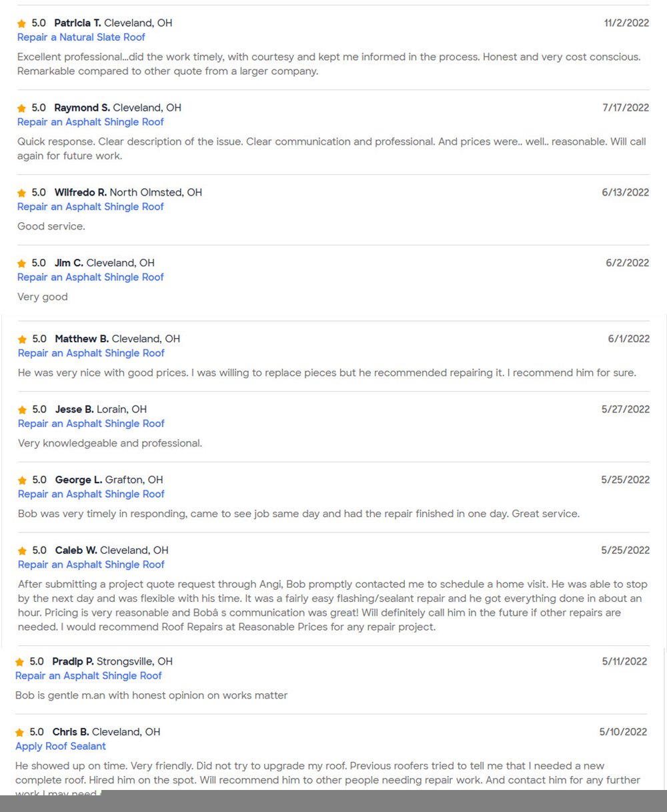Click the star icon beside Caleb W.
Viewport: 667px width, 812px height.
pyautogui.click(x=22, y=551)
